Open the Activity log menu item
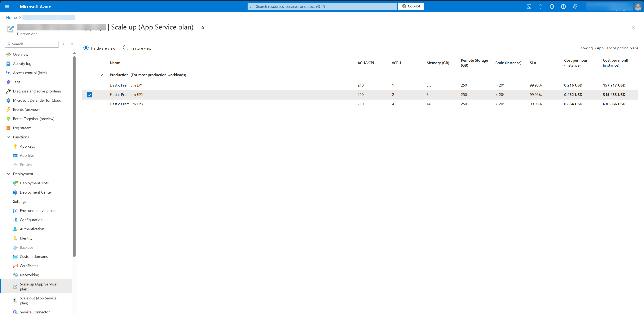This screenshot has height=314, width=644. tap(22, 64)
